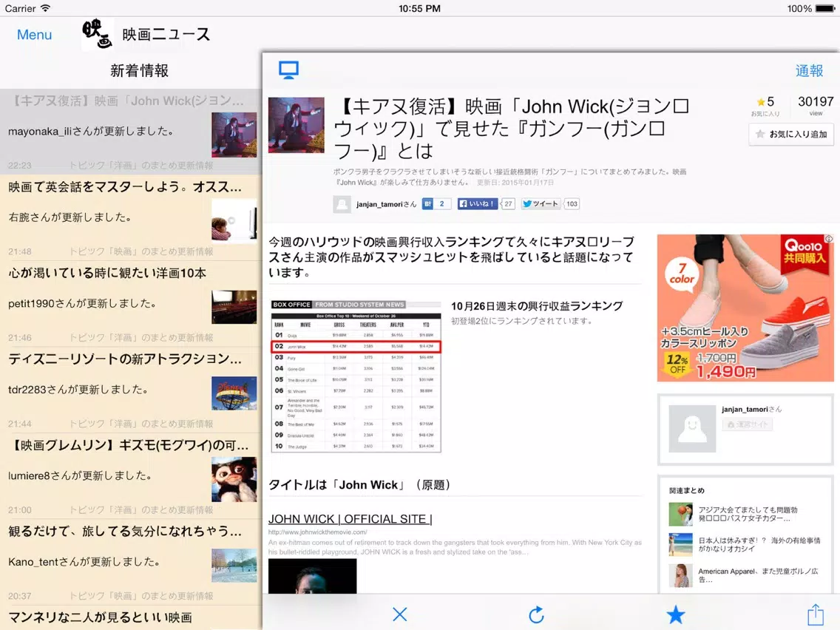The height and width of the screenshot is (630, 840).
Task: Close the article with the X icon
Action: pyautogui.click(x=399, y=614)
